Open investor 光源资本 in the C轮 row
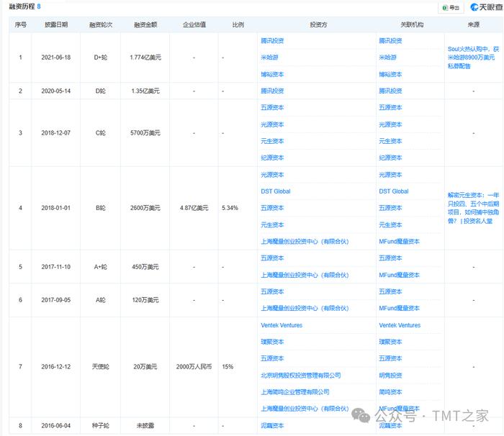504x436 pixels. (272, 124)
